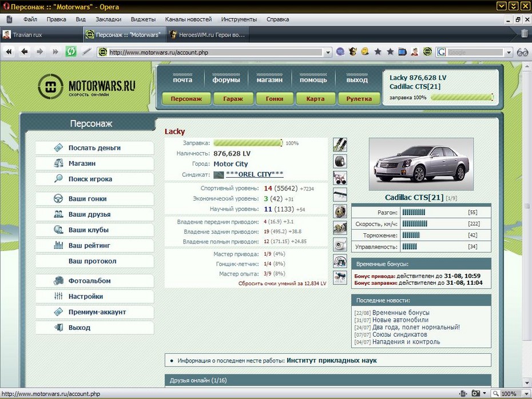Click the new page icon in the menu bar
Screen dimensions: 532x399
(10, 19)
